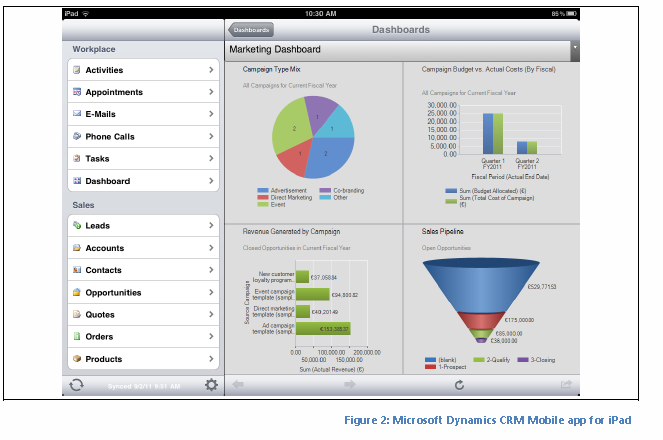Expand the Appointments row chevron
663x440 pixels.
pyautogui.click(x=211, y=92)
